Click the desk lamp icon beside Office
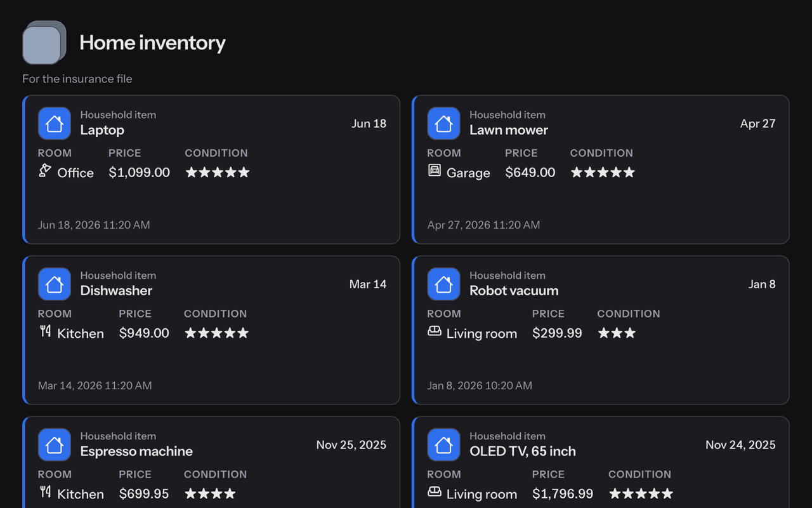The width and height of the screenshot is (812, 508). pyautogui.click(x=45, y=170)
